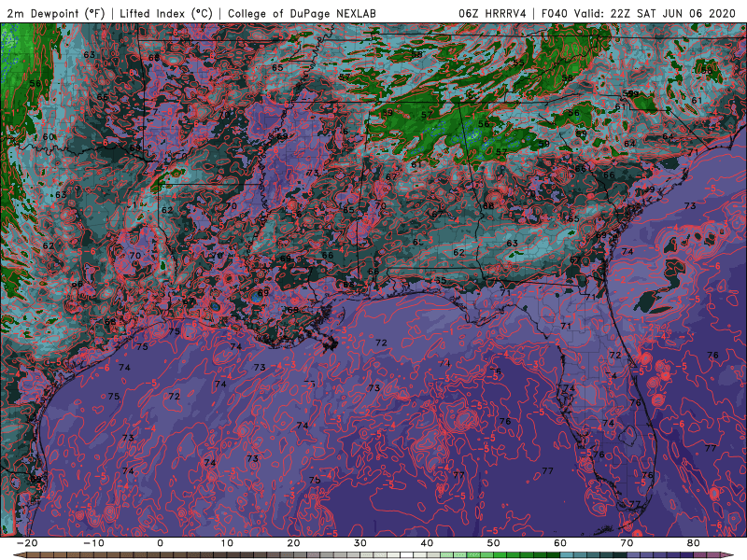Click the "F040" forecast hour label
The image size is (747, 560).
pyautogui.click(x=554, y=13)
